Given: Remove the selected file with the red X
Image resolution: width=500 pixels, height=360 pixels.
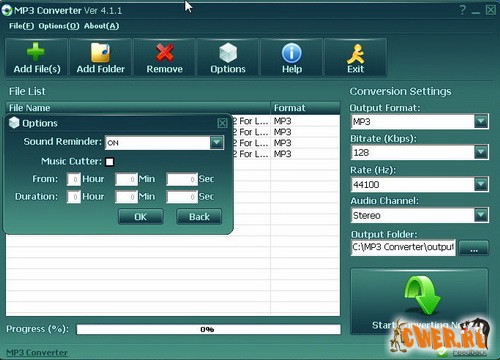Looking at the screenshot, I should pyautogui.click(x=164, y=57).
